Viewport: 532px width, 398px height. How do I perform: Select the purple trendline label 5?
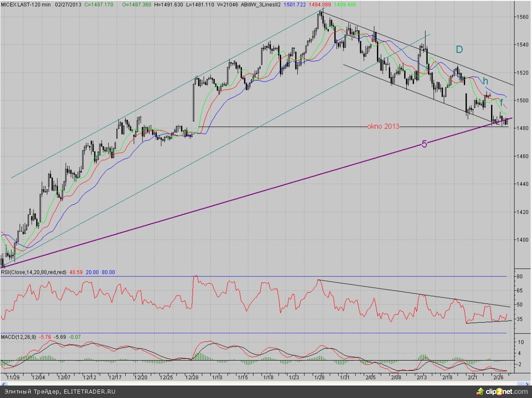tap(424, 144)
